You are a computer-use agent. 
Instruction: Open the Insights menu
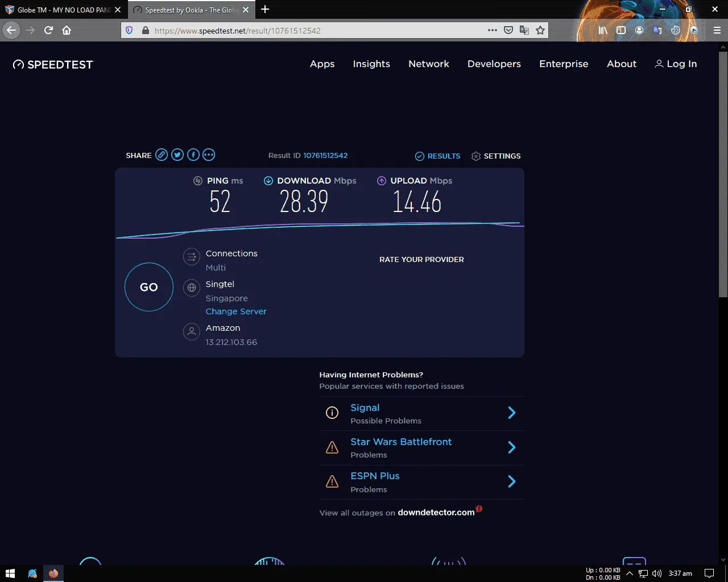point(371,64)
